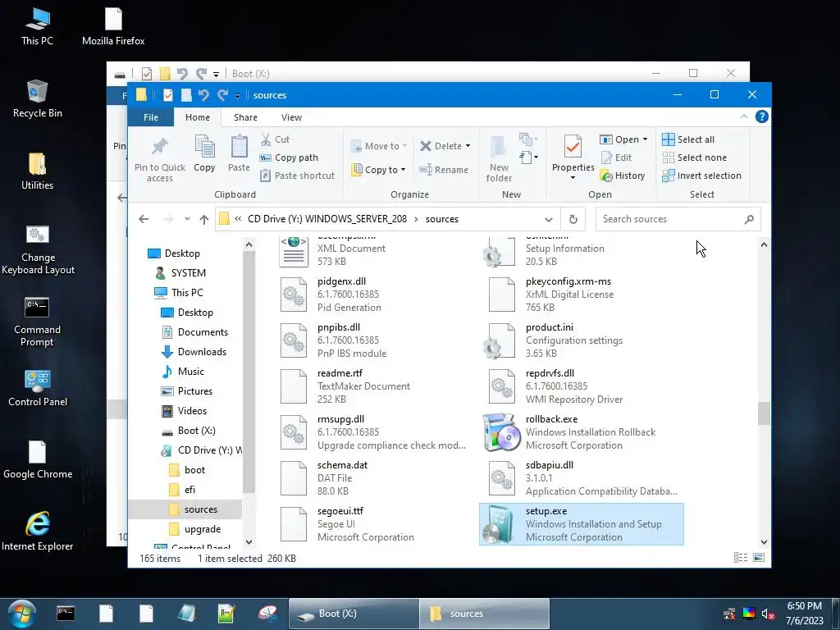Switch to the Share ribbon tab
Viewport: 840px width, 630px height.
245,117
